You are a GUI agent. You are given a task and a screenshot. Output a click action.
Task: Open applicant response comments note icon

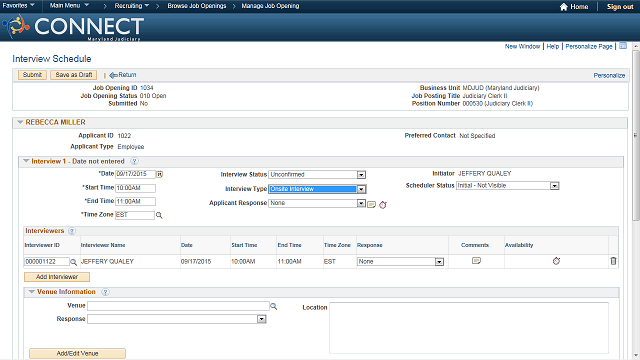click(371, 204)
